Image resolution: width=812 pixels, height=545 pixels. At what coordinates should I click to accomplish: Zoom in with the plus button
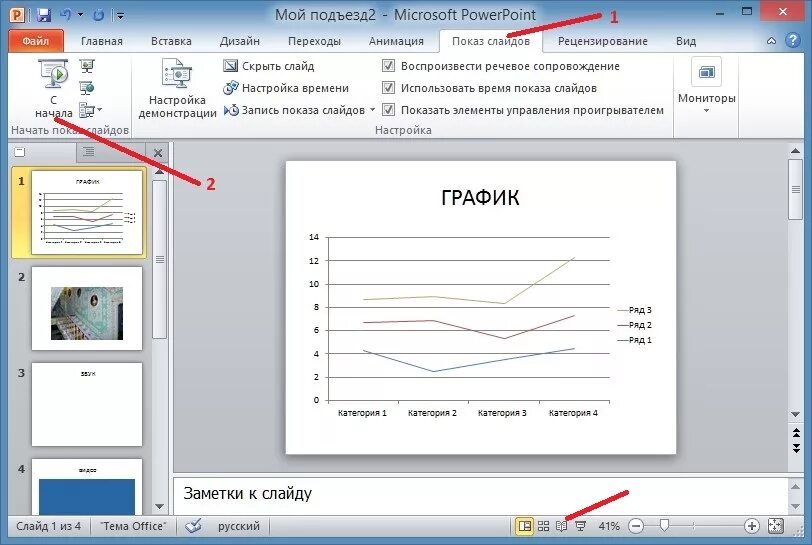[751, 526]
